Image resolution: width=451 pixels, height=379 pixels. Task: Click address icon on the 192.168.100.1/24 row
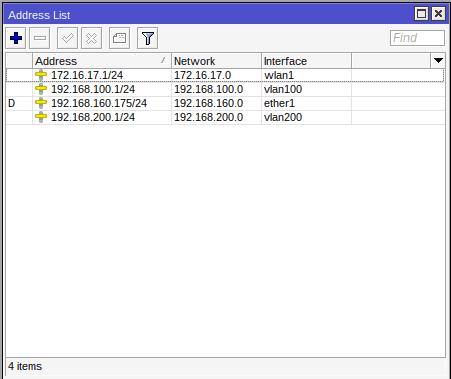point(41,89)
